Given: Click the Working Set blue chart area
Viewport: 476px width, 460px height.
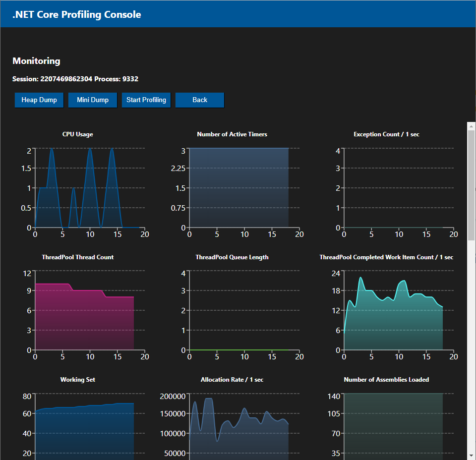Looking at the screenshot, I should (x=84, y=431).
